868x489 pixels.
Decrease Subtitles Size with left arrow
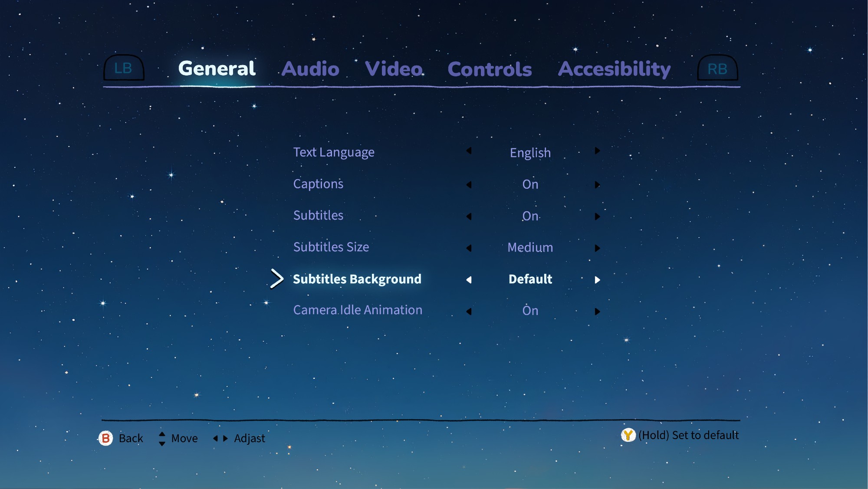pos(469,248)
